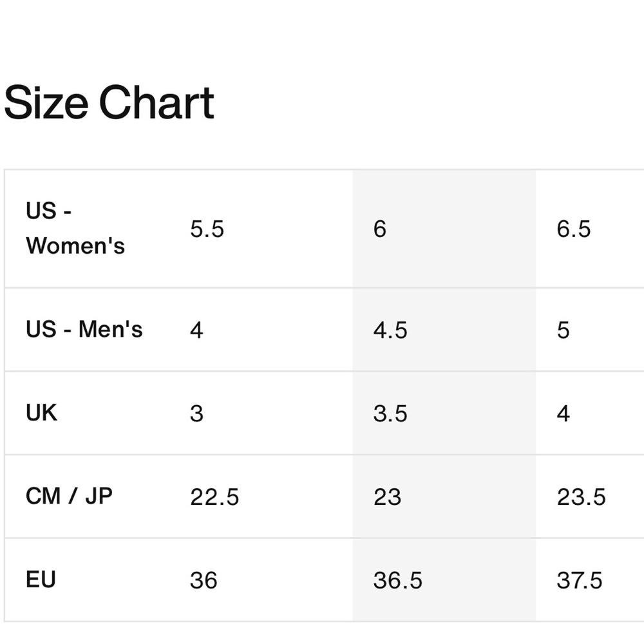The width and height of the screenshot is (644, 644).
Task: Select UK size 3.5 cell
Action: [x=390, y=413]
